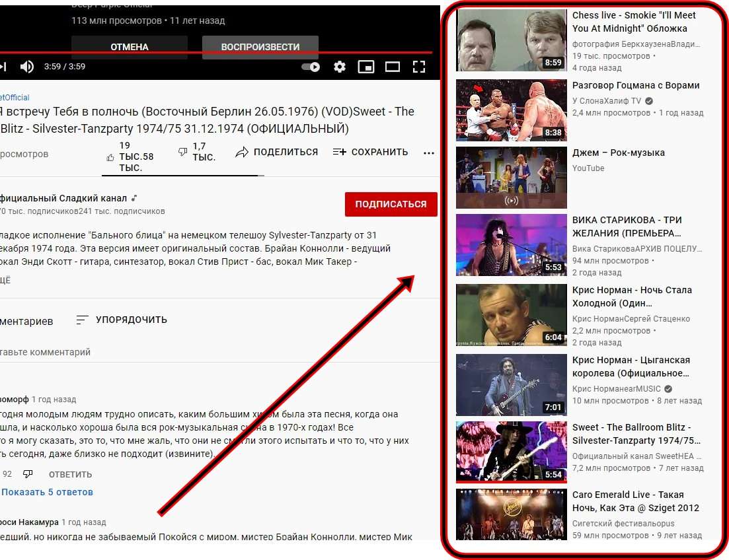Enable miniplayer mode

pyautogui.click(x=366, y=67)
